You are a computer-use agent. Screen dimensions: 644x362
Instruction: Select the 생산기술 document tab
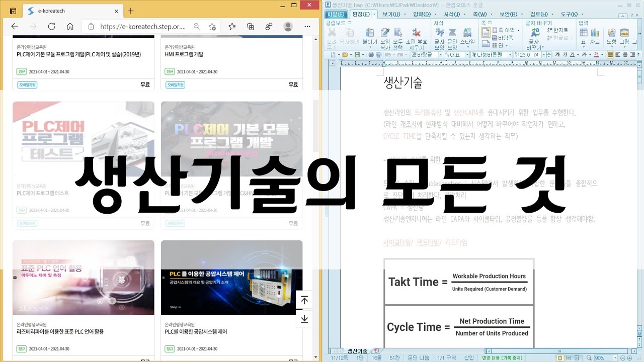click(357, 350)
